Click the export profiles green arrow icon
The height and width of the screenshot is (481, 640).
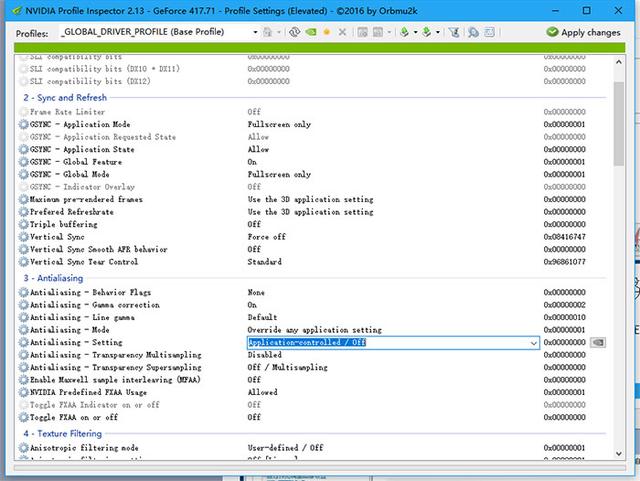[404, 32]
